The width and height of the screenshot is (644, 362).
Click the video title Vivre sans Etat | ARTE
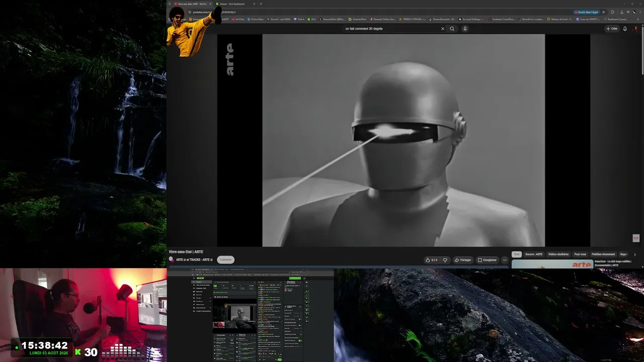tap(186, 252)
